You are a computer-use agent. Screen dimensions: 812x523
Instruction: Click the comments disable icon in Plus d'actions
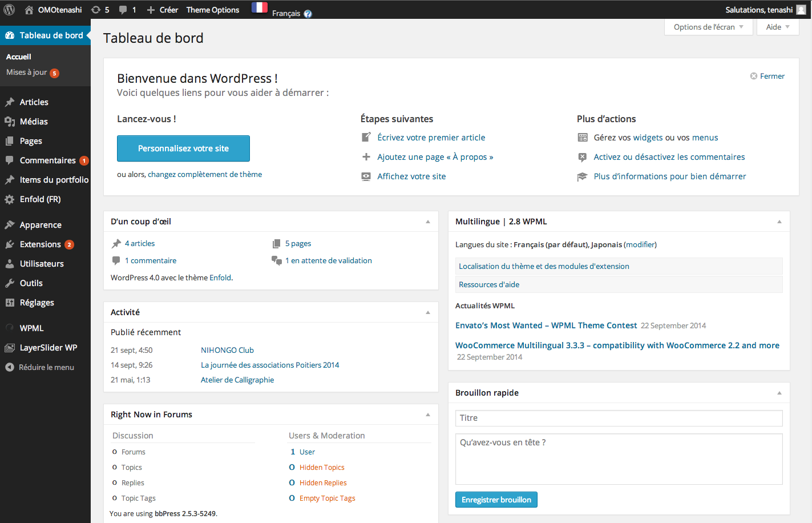tap(583, 157)
